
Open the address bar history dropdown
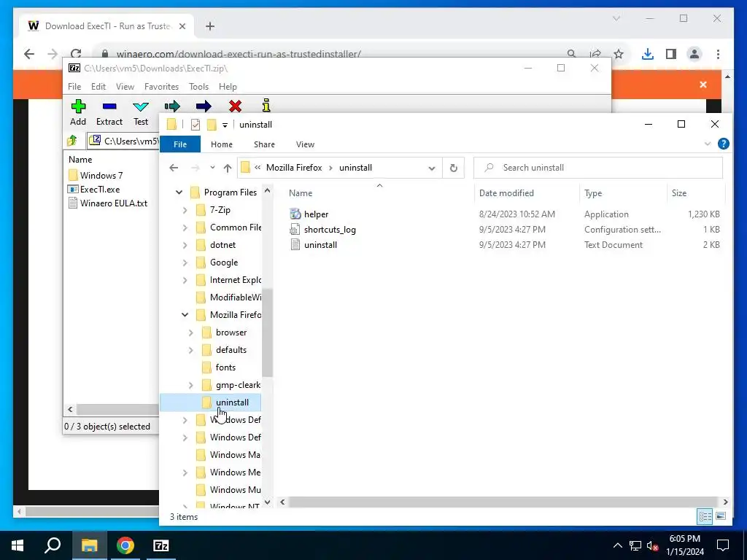(x=432, y=168)
